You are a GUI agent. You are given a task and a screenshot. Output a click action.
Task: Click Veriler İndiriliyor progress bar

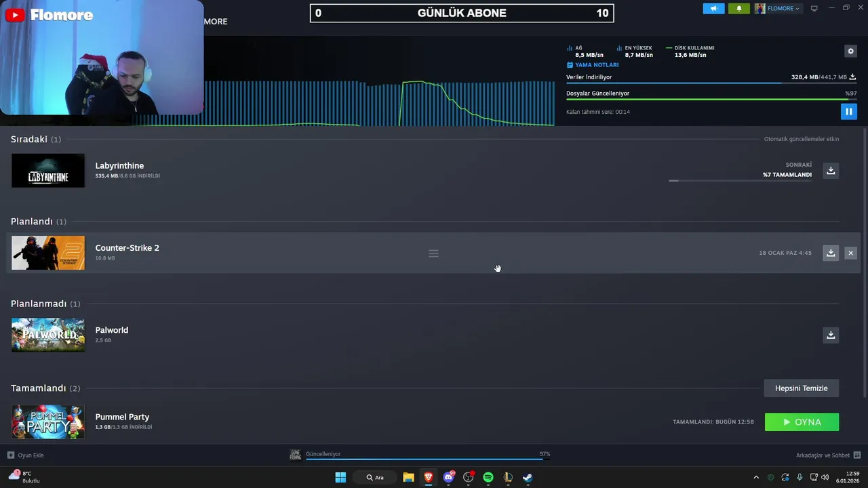711,83
